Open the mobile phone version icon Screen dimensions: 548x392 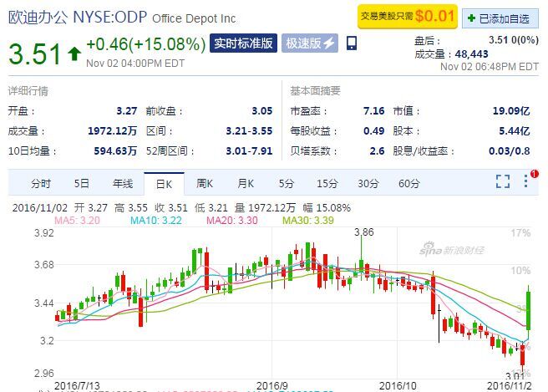pos(352,43)
